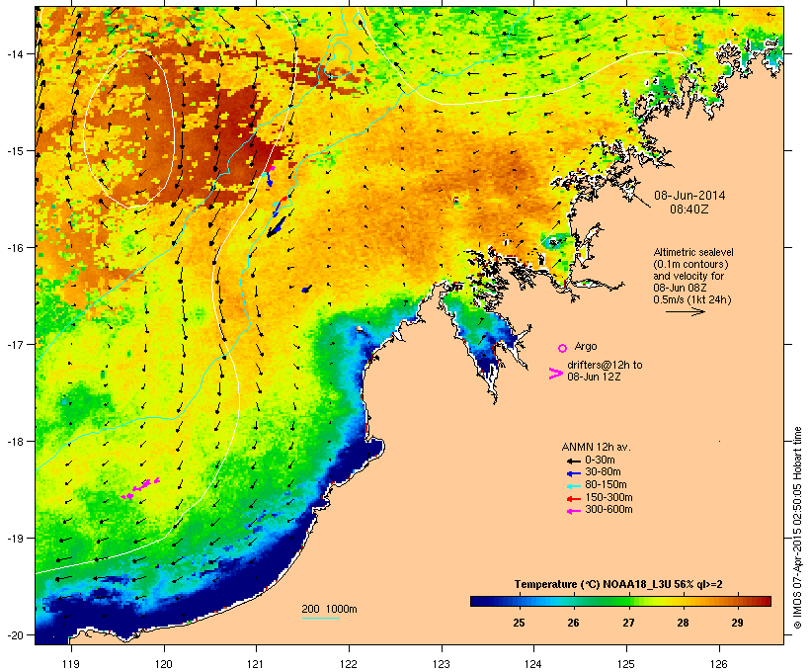Screen dimensions: 810x672
Task: Click the '0-30m' depth label
Action: pos(600,461)
